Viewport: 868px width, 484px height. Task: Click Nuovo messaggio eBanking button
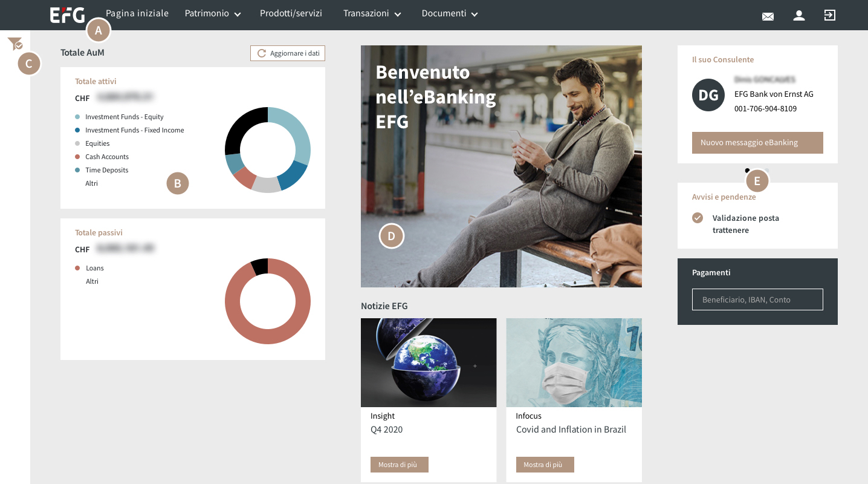[757, 143]
